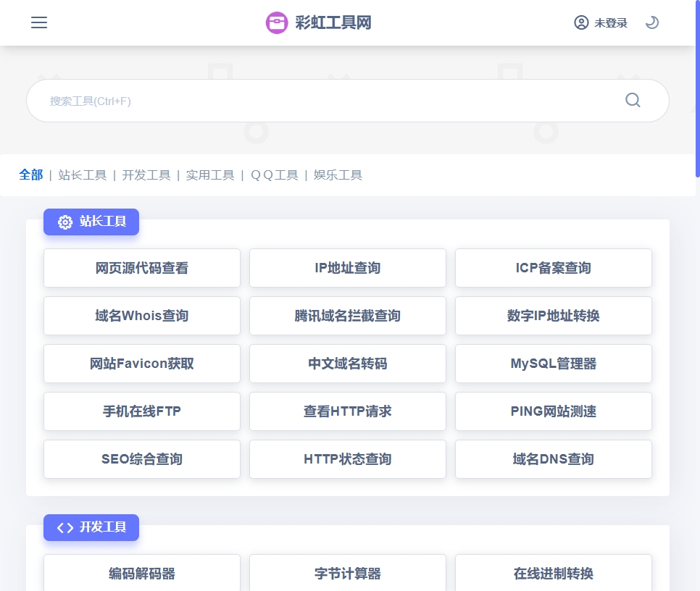This screenshot has width=700, height=591.
Task: Open ICP备案查询 tool
Action: [x=554, y=268]
